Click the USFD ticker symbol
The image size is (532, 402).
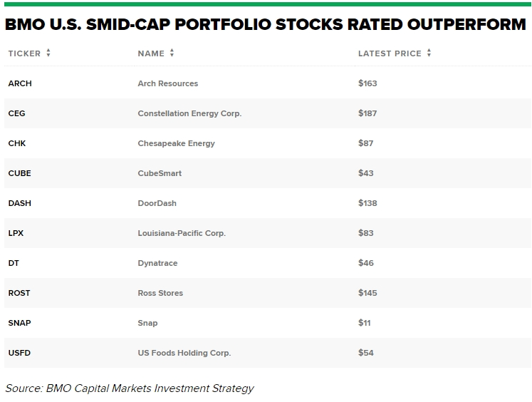pyautogui.click(x=20, y=353)
